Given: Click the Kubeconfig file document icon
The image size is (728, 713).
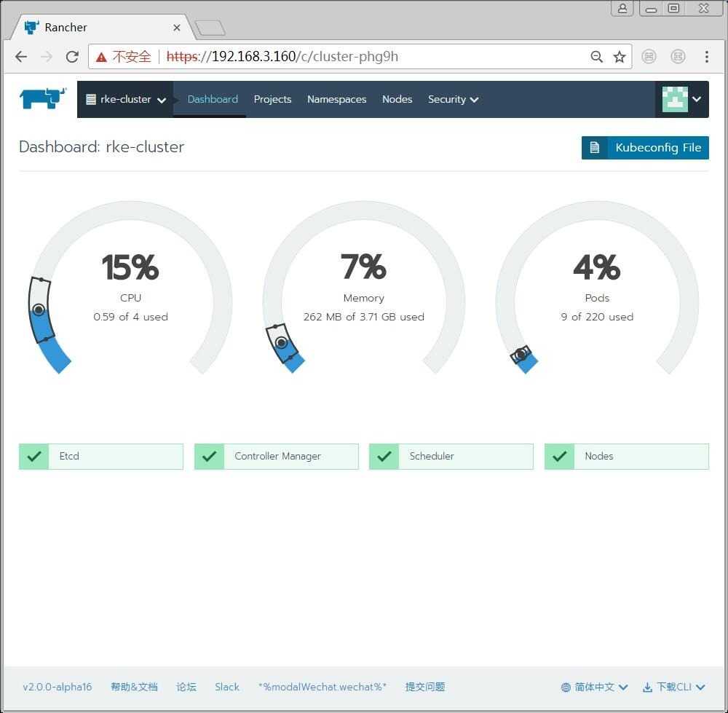Looking at the screenshot, I should [594, 148].
